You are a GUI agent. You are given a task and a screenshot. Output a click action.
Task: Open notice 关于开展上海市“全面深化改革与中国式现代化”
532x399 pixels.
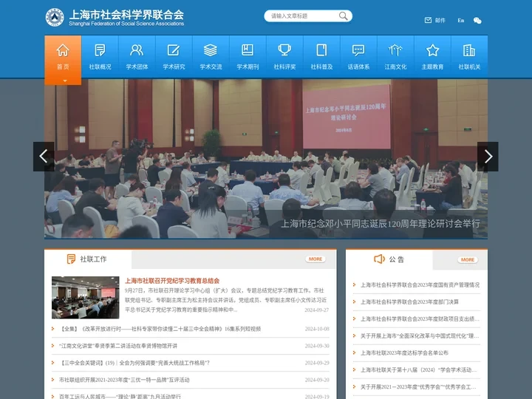(x=420, y=336)
